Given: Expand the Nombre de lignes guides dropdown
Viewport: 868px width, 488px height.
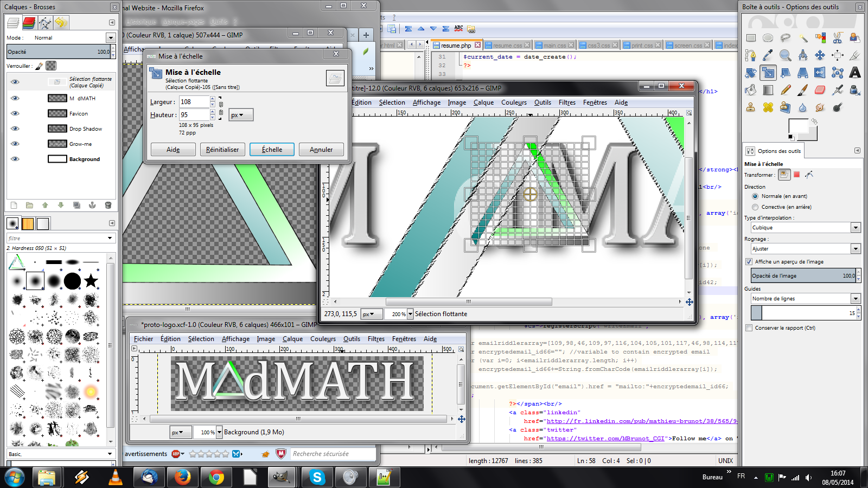Looking at the screenshot, I should pos(856,299).
